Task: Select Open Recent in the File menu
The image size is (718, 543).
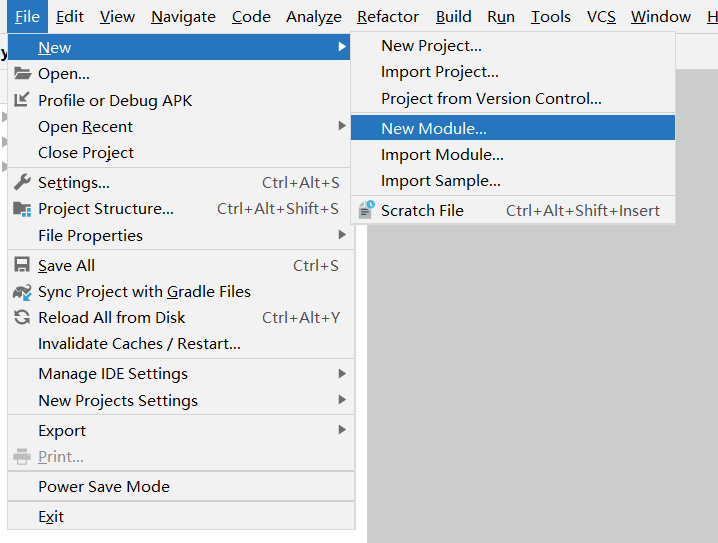Action: (x=179, y=126)
